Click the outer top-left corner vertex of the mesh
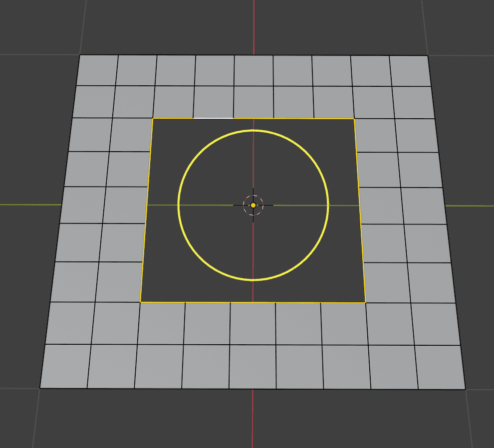The width and height of the screenshot is (494, 448). point(80,55)
